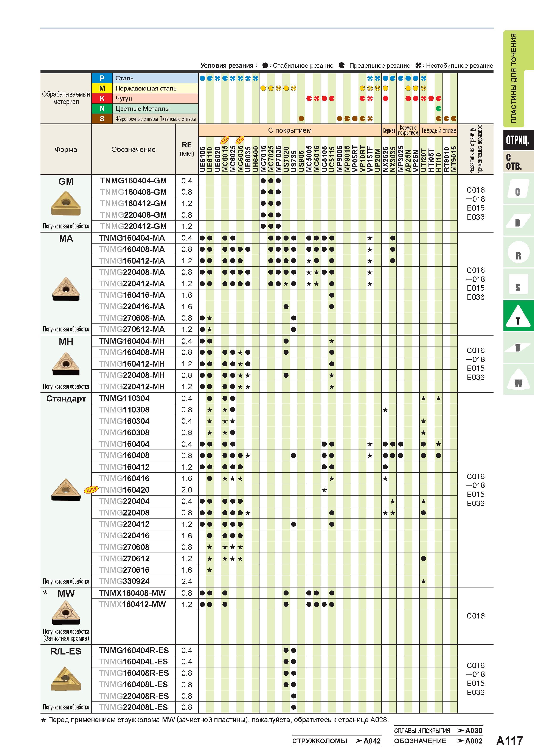534x756 pixels.
Task: Open the ОТРИЦ. section tab
Action: pyautogui.click(x=518, y=140)
